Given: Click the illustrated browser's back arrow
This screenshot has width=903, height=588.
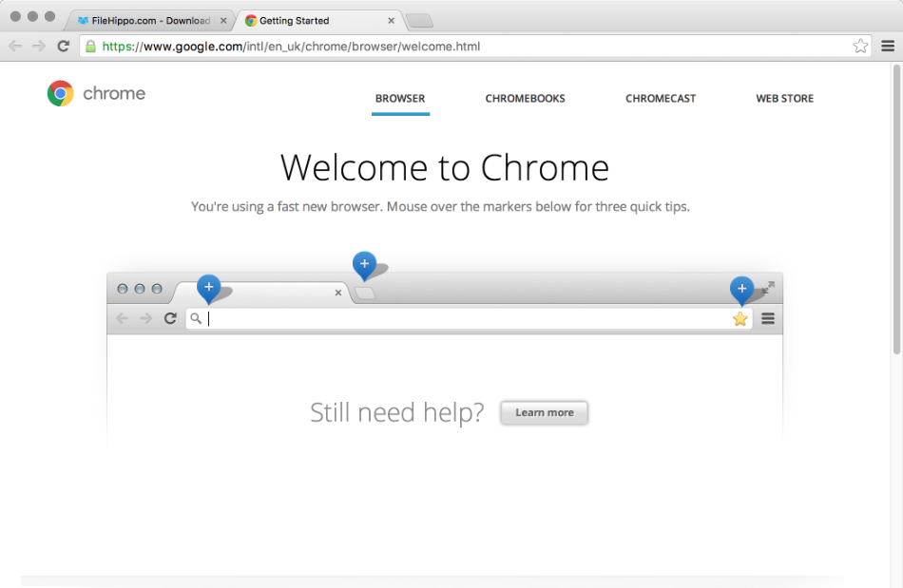Looking at the screenshot, I should click(122, 318).
